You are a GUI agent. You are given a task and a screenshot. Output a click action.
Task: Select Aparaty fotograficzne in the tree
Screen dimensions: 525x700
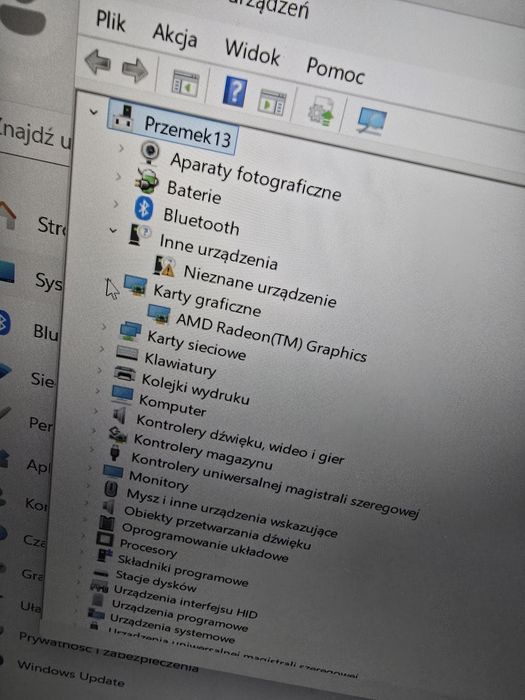(x=256, y=177)
